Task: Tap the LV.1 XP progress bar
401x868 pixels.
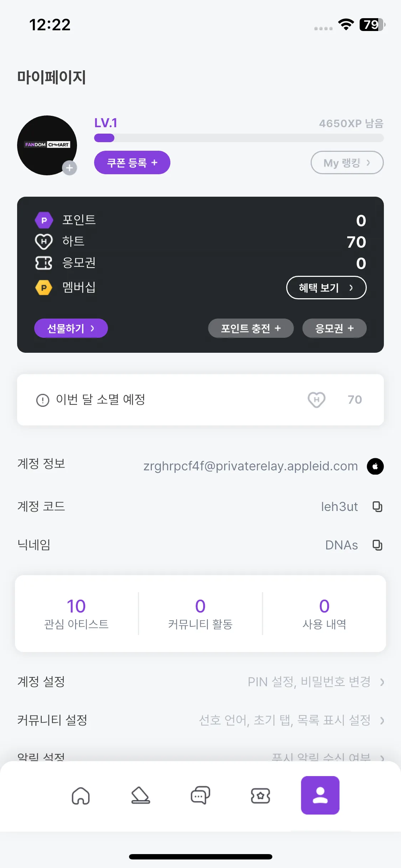Action: click(239, 138)
